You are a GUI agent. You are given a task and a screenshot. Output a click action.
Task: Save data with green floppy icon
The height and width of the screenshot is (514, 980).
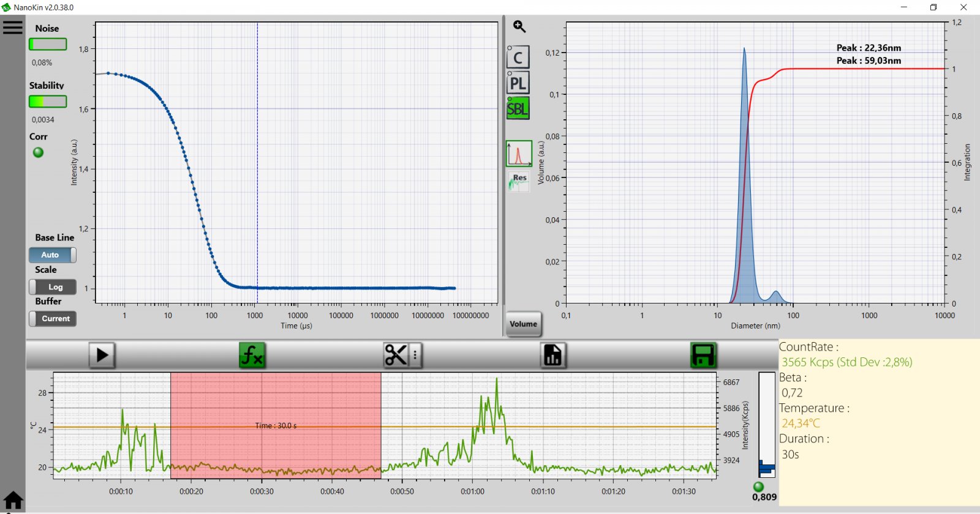point(703,355)
